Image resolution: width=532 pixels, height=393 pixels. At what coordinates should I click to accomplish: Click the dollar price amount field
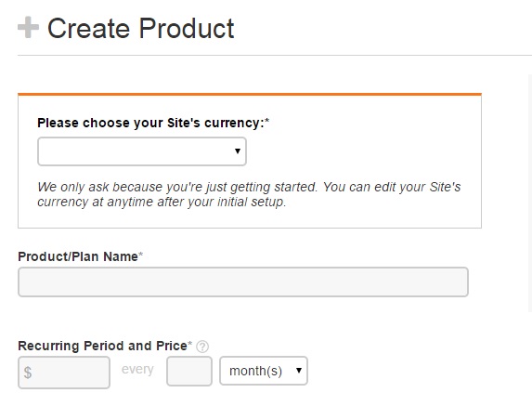[x=64, y=373]
